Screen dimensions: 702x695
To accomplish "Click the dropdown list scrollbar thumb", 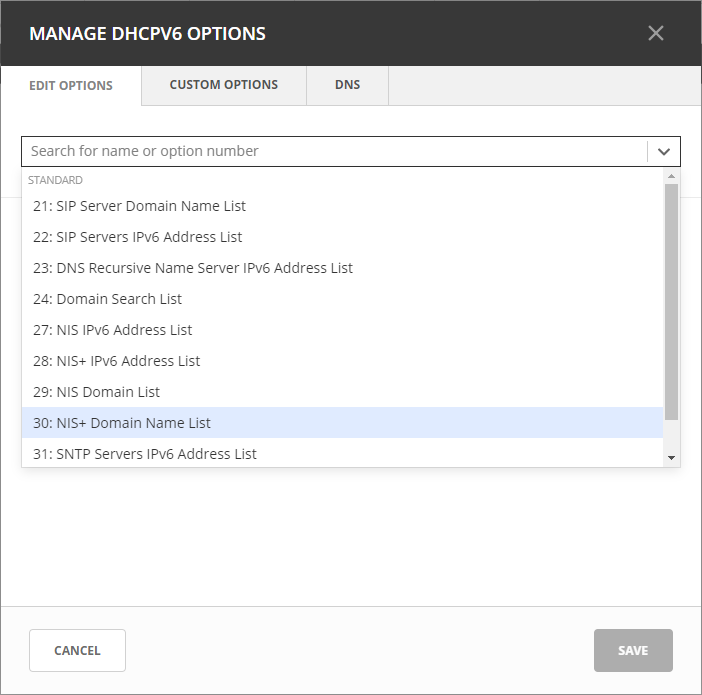I will [x=671, y=300].
